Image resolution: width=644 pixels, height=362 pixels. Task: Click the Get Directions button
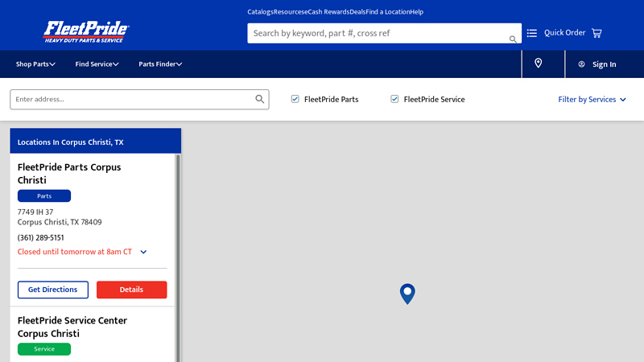point(53,290)
